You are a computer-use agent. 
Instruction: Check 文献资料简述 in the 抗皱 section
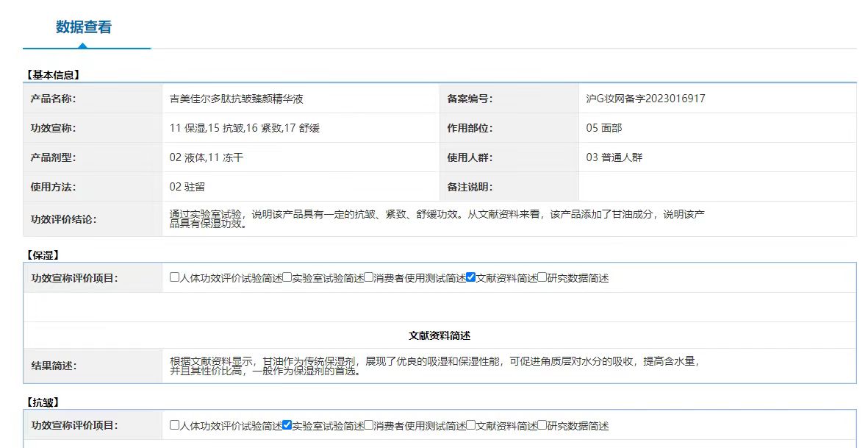[471, 424]
